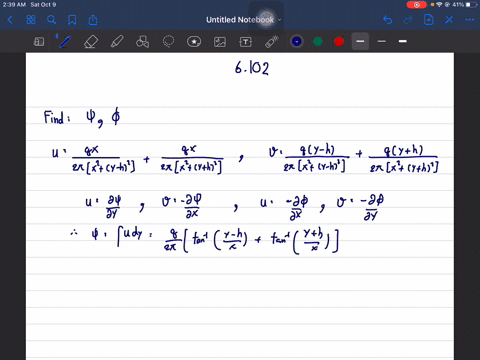Open the page thumbnails grid view

click(31, 20)
